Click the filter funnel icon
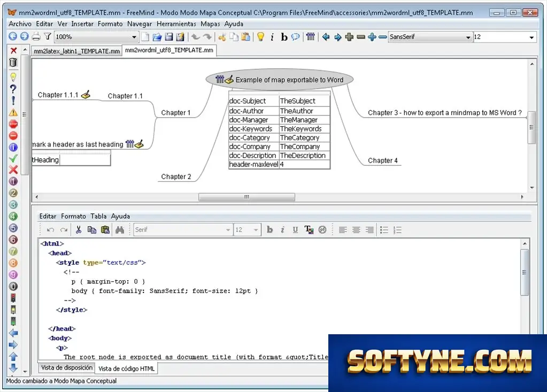This screenshot has width=547, height=392. pyautogui.click(x=48, y=36)
